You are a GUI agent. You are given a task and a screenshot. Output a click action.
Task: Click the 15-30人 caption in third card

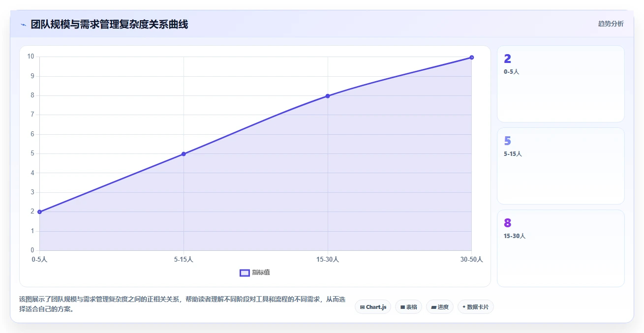coord(515,236)
